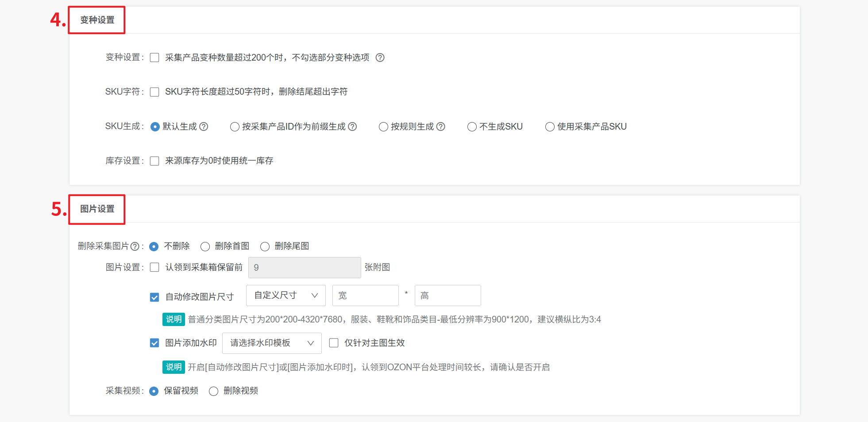Viewport: 868px width, 422px height.
Task: Uncheck 自动修改图片尺寸 checkbox
Action: tap(154, 297)
